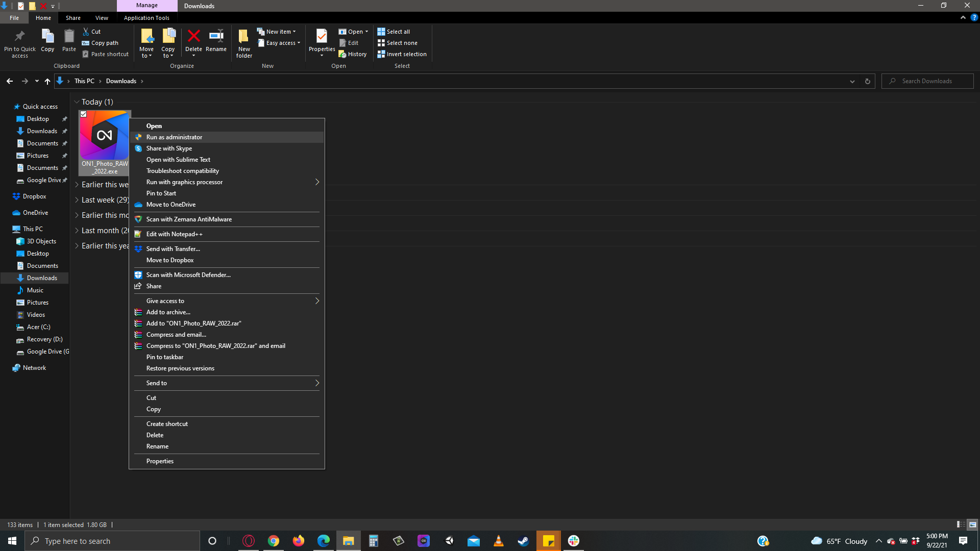Uncheck the ON1_Photo_RAW_2022.exe file checkbox
Screen dimensions: 980x551
[x=84, y=114]
